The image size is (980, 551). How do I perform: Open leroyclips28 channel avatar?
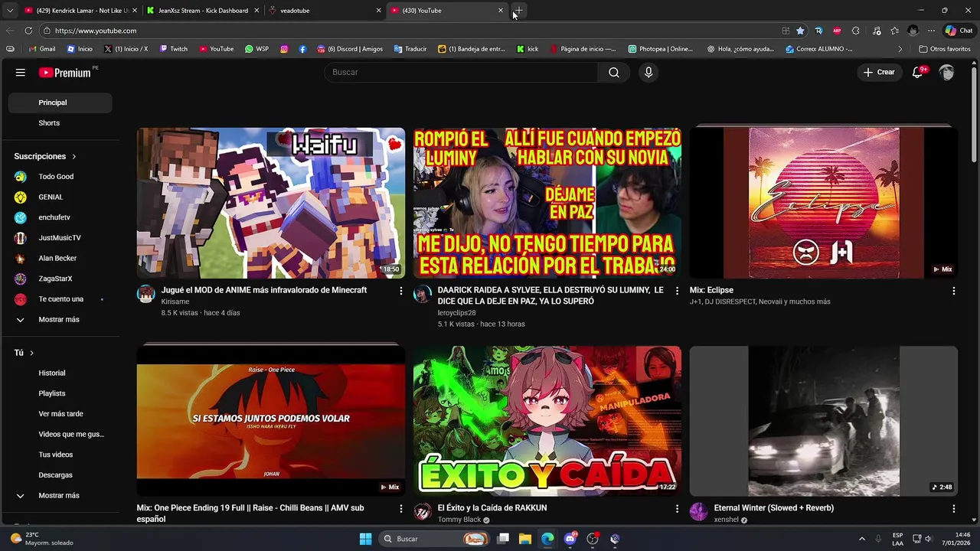click(x=422, y=295)
